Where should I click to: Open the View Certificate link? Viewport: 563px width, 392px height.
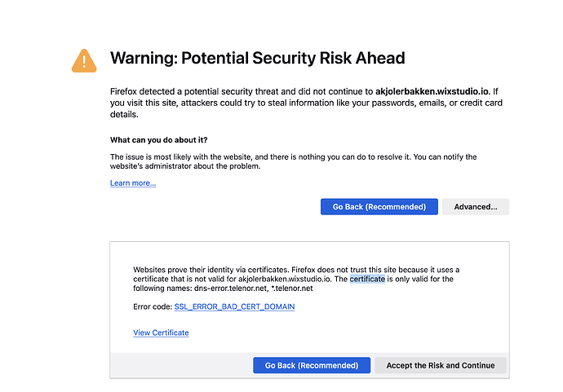(161, 333)
